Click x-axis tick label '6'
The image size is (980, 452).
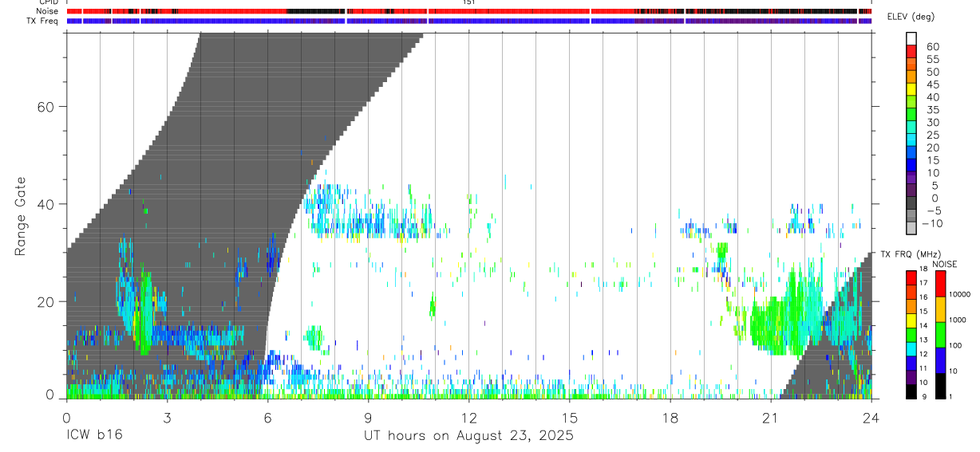point(267,418)
